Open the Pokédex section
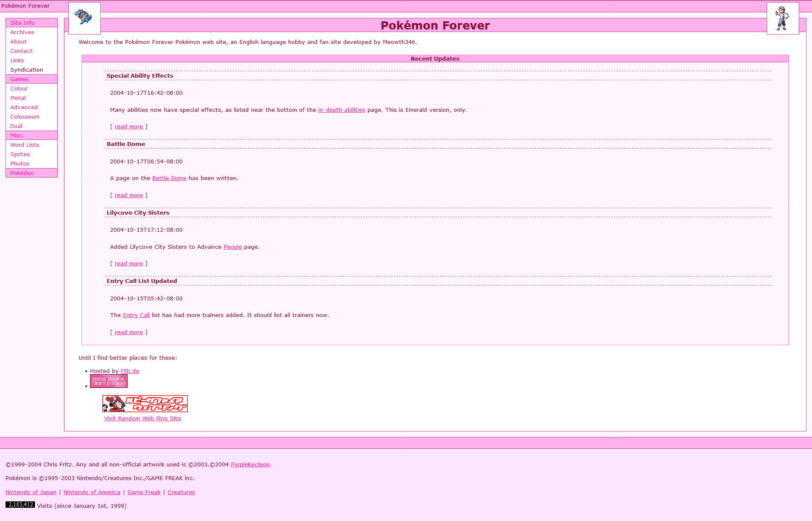 32,173
